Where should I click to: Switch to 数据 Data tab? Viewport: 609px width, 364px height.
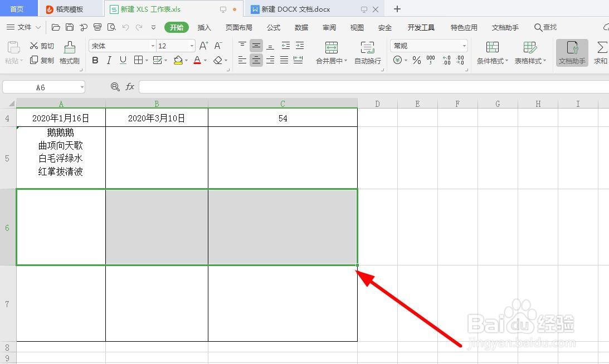pyautogui.click(x=301, y=27)
